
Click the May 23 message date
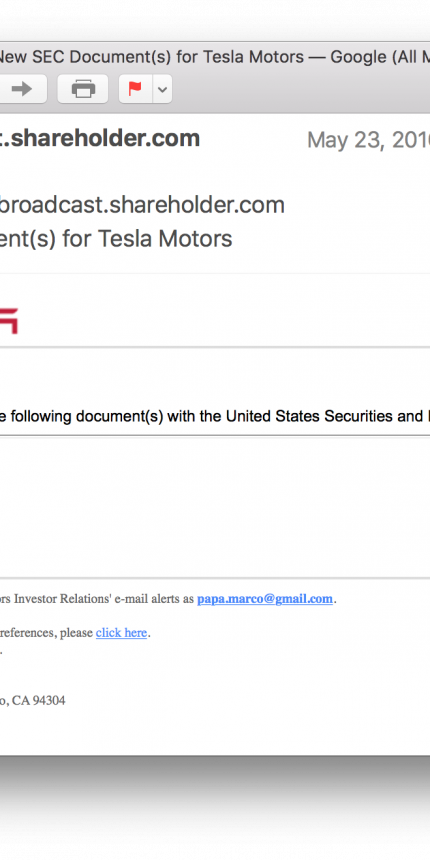368,140
